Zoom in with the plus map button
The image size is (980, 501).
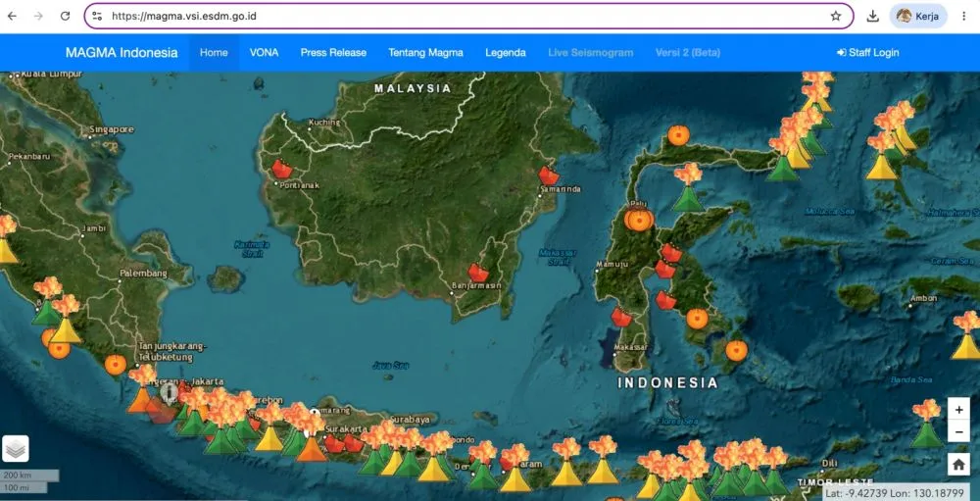pyautogui.click(x=958, y=410)
